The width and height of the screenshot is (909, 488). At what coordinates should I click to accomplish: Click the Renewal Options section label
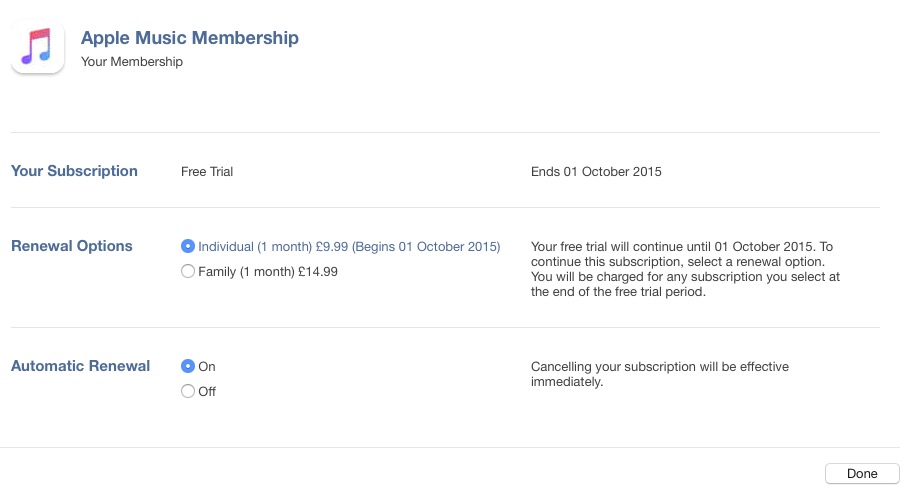tap(72, 246)
